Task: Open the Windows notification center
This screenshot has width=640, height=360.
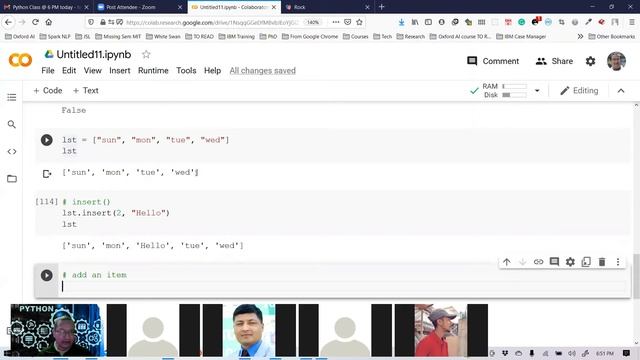Action: 626,353
